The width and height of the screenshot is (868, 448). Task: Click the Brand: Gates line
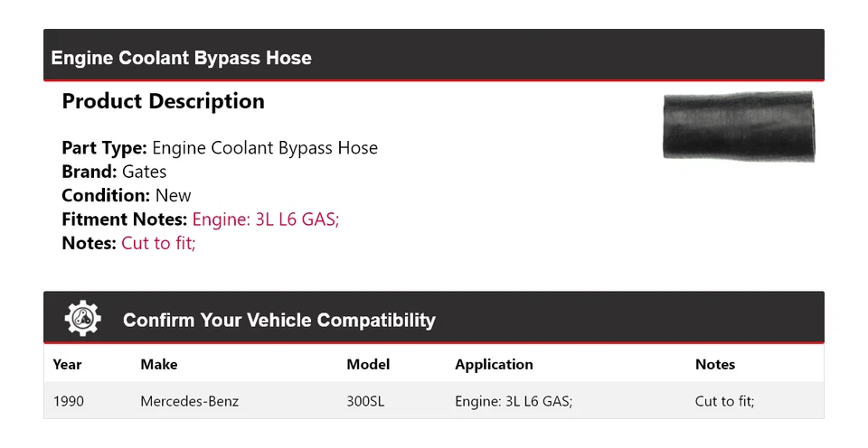(114, 172)
